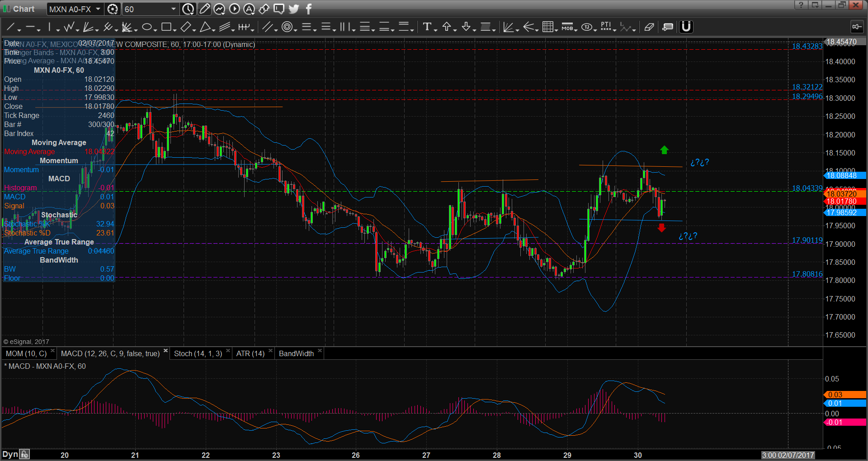
Task: Click the orange 18.03720 price label
Action: click(x=844, y=194)
